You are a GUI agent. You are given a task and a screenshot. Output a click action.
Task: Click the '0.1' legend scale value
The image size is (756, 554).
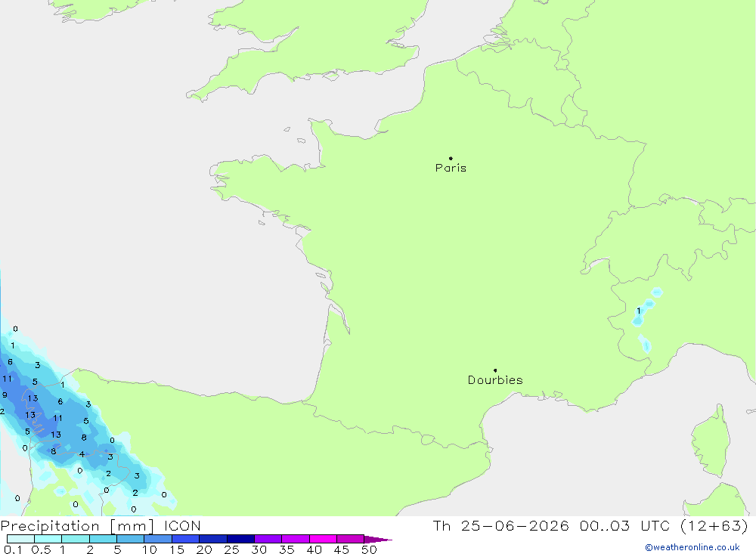click(13, 549)
